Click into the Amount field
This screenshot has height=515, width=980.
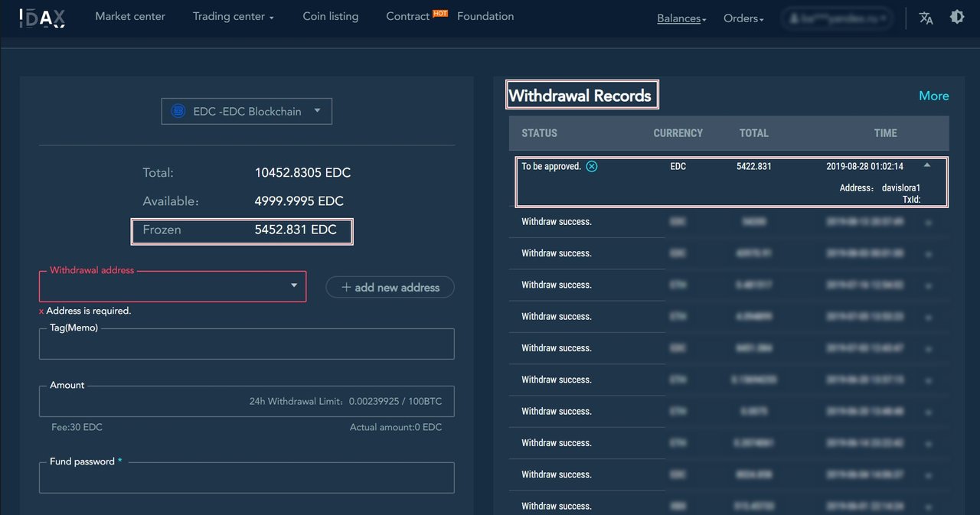(x=247, y=401)
